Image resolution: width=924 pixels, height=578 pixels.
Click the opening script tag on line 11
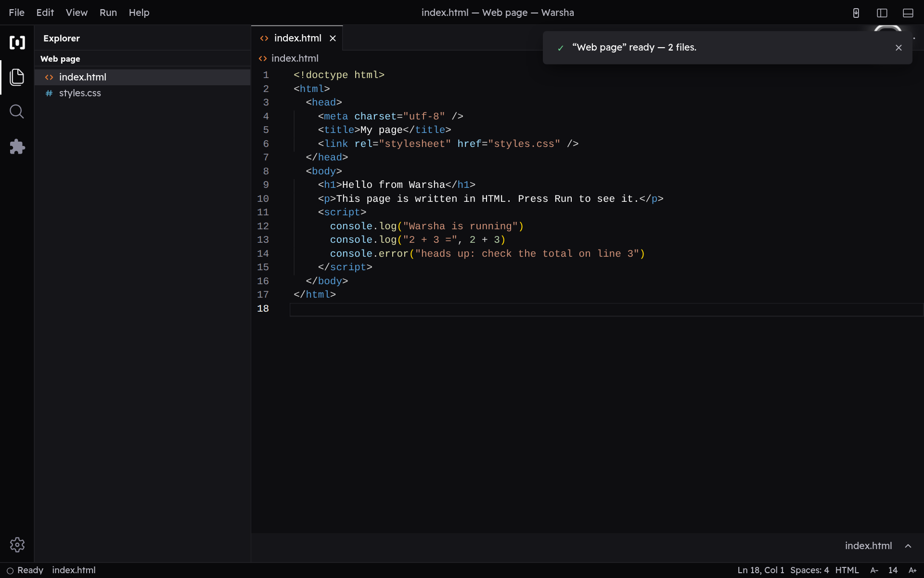click(342, 212)
